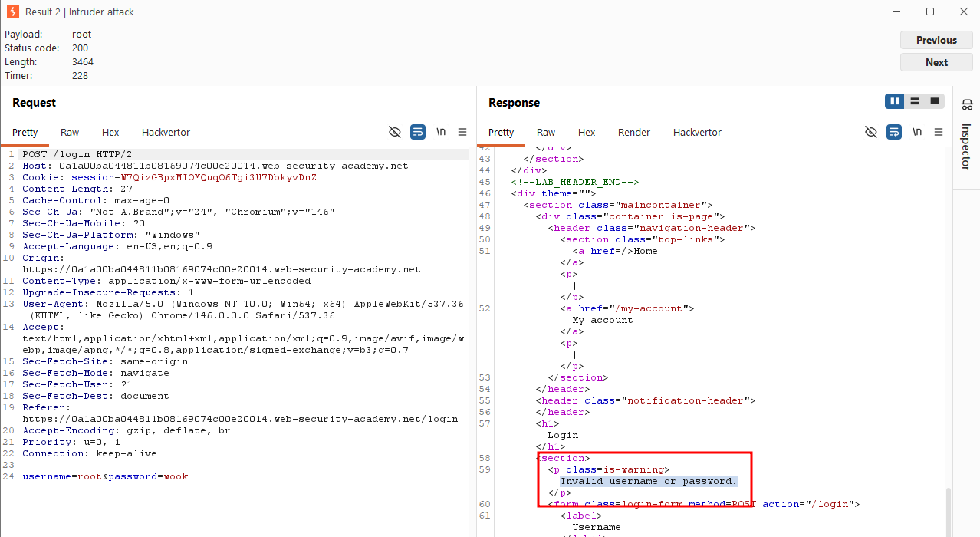Toggle word wrap icon in Request panel

[x=418, y=132]
